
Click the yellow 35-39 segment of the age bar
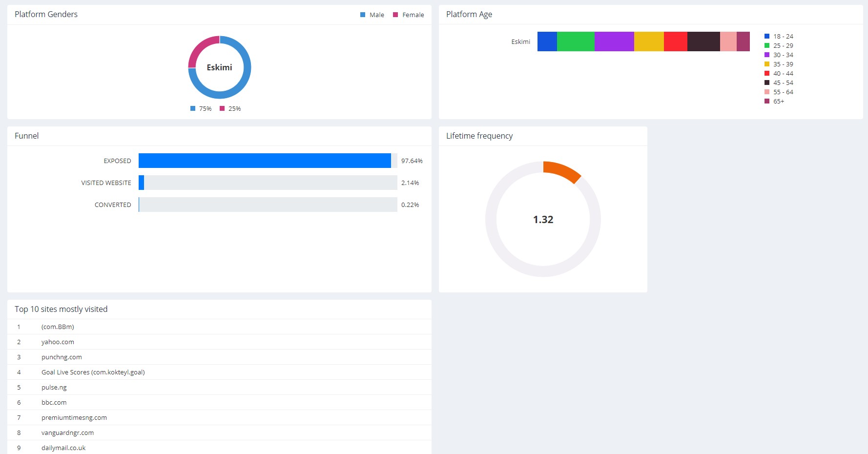point(649,41)
